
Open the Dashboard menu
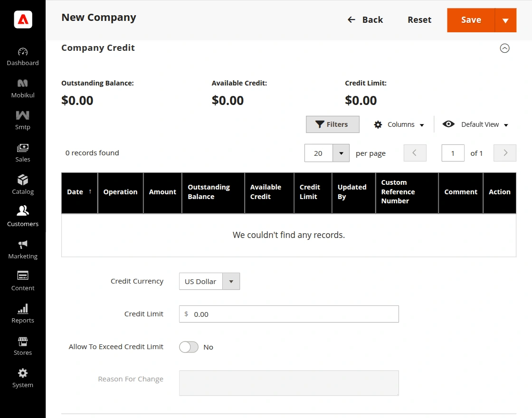(x=23, y=57)
